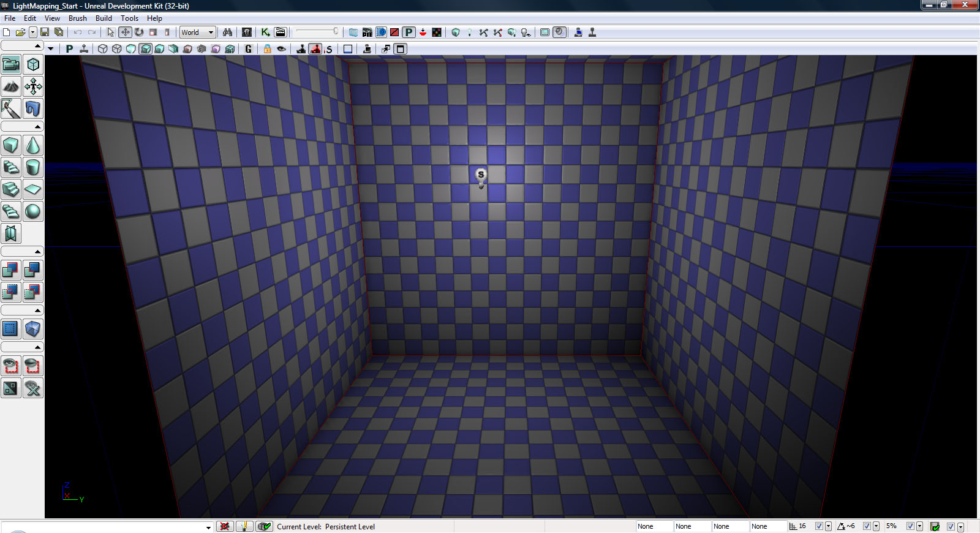
Task: Enable Texture alignment mode
Action: 33,86
